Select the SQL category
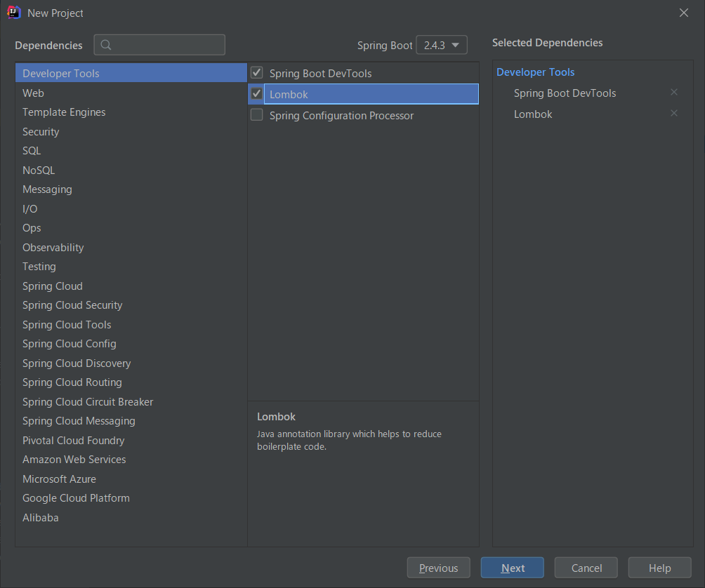 131,151
